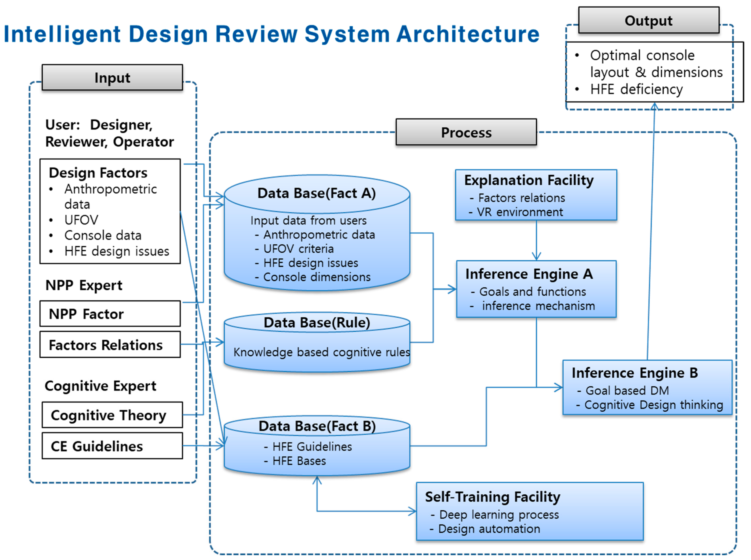This screenshot has width=751, height=560.
Task: Click the Cognitive Theory box
Action: (112, 415)
